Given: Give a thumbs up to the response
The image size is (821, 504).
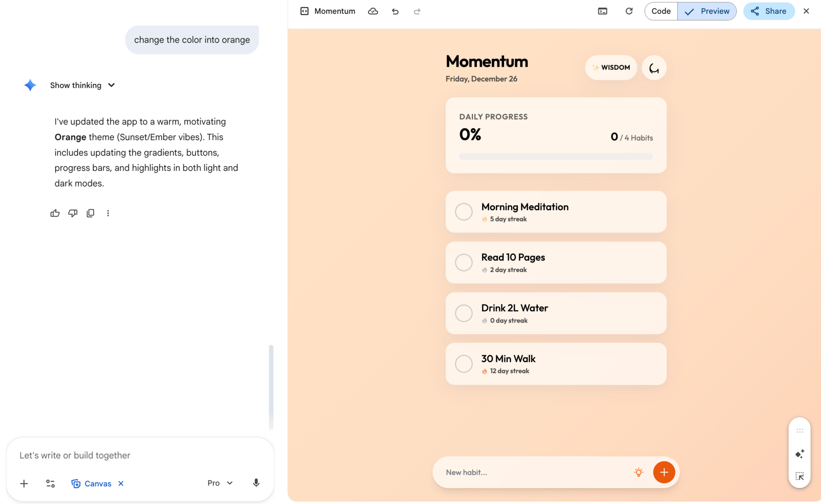Looking at the screenshot, I should 55,213.
